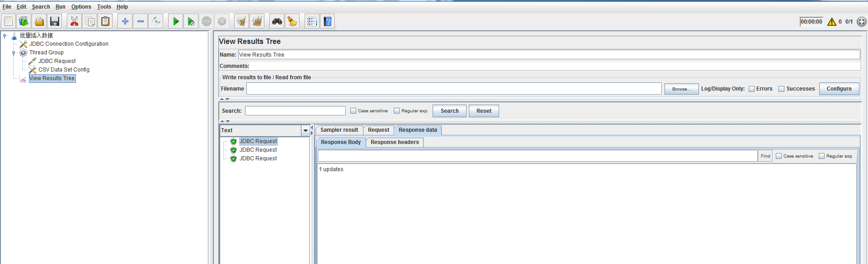The image size is (868, 264).
Task: Select JDBC Request node in test plan tree
Action: click(57, 61)
